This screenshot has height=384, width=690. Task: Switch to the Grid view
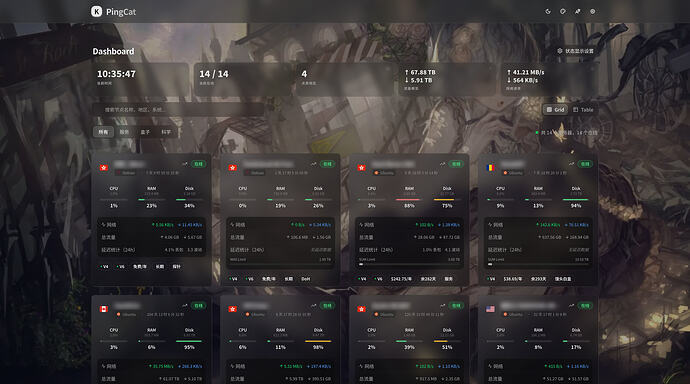(555, 110)
